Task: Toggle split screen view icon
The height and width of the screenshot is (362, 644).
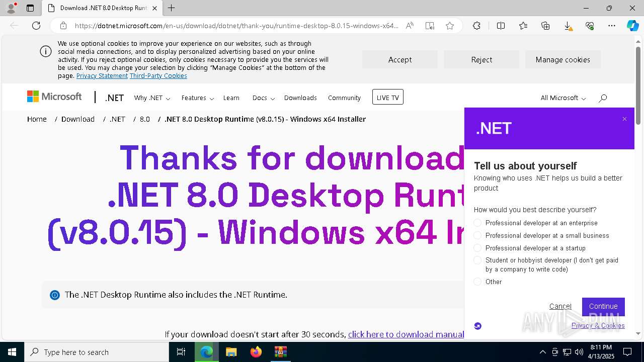Action: tap(501, 26)
